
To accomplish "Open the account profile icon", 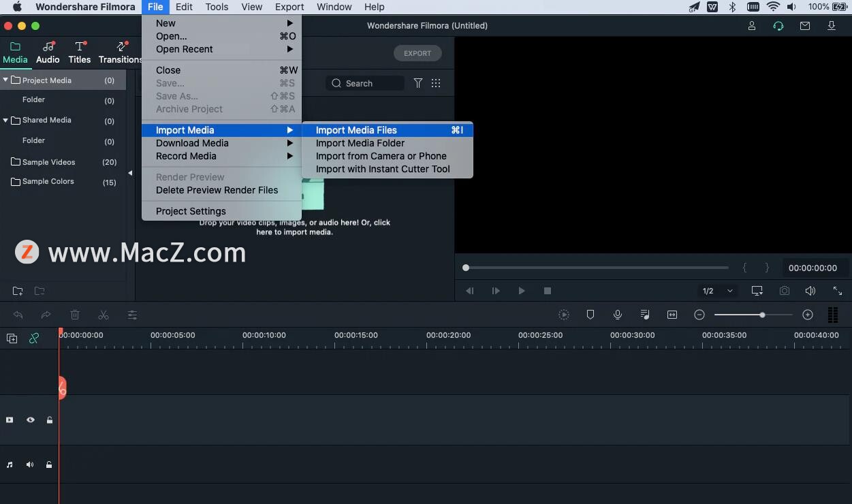I will [x=752, y=26].
